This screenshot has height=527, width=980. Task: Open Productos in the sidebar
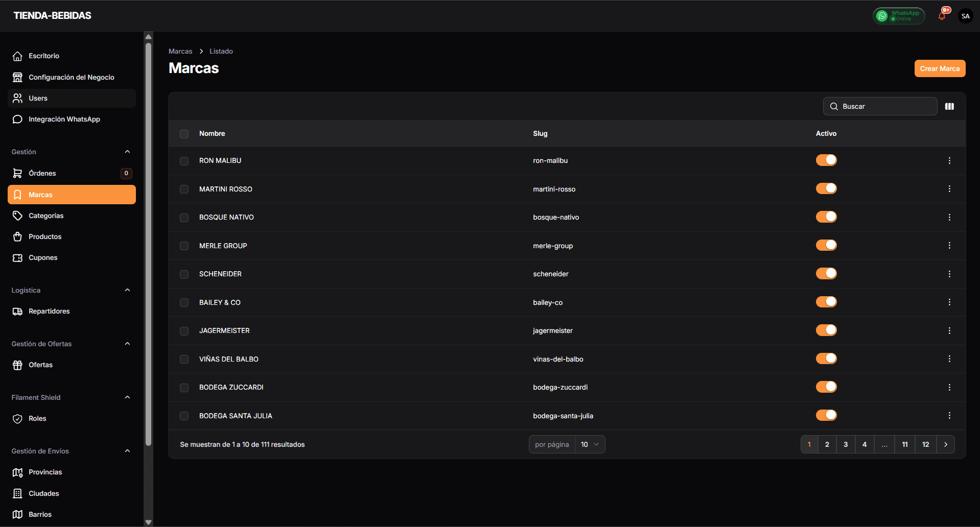point(45,236)
